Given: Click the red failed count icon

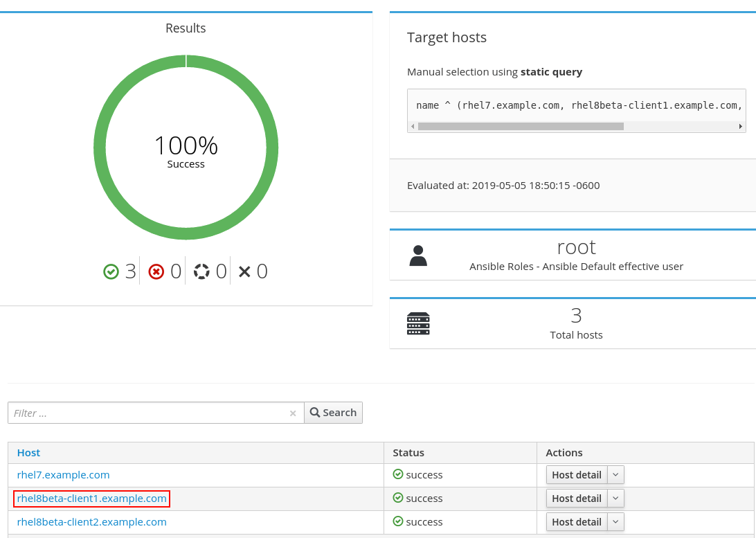Looking at the screenshot, I should tap(156, 271).
